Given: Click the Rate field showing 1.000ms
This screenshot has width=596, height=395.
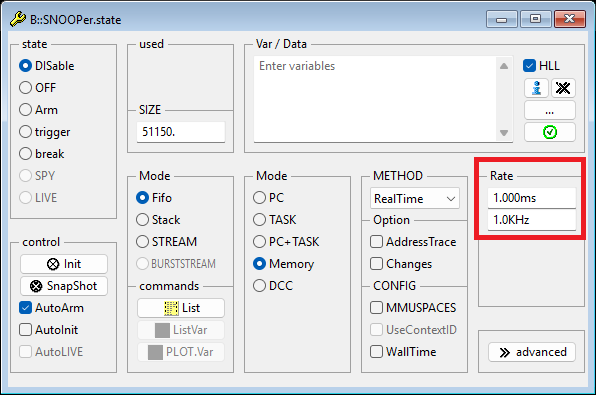Looking at the screenshot, I should [532, 198].
